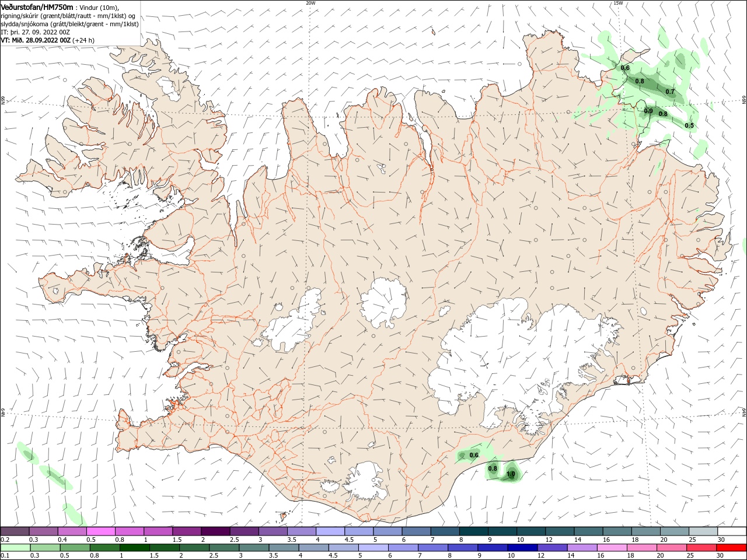Screen dimensions: 747x560
Task: Click the dark plum 0.2 swatch in the snow legend row
Action: pyautogui.click(x=15, y=531)
